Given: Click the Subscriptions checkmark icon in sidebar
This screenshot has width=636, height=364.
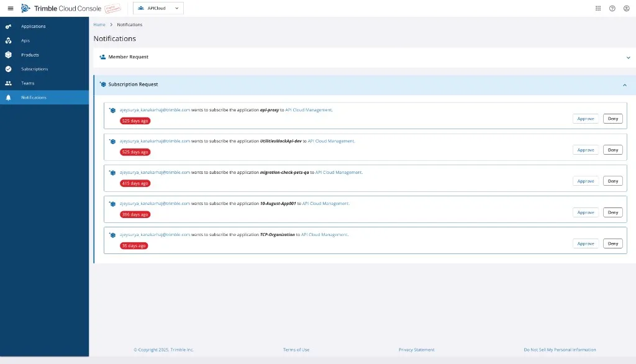Looking at the screenshot, I should [8, 69].
